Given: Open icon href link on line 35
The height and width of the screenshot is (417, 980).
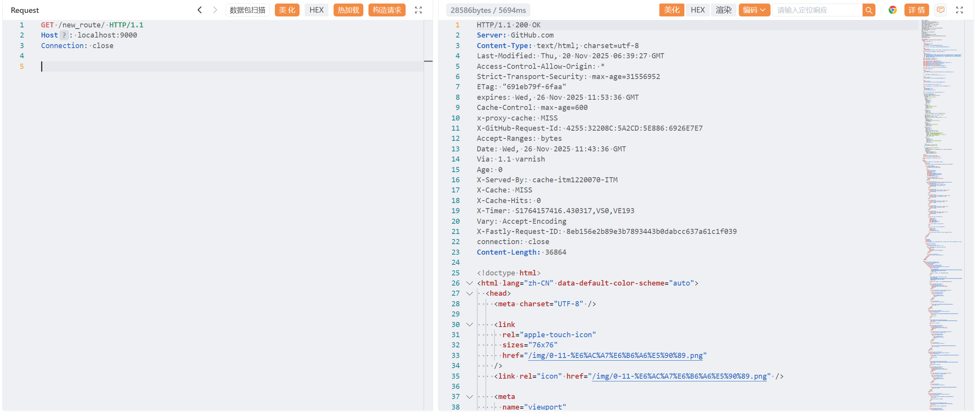Looking at the screenshot, I should click(x=679, y=376).
